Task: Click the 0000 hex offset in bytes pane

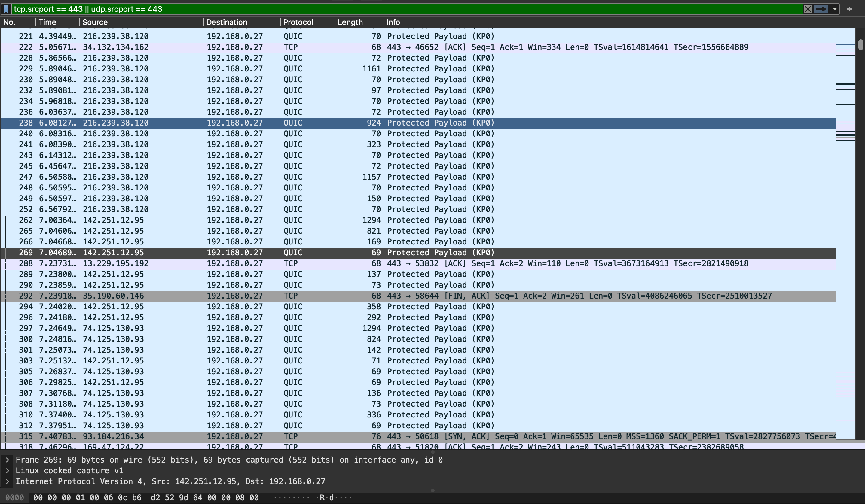Action: [14, 498]
